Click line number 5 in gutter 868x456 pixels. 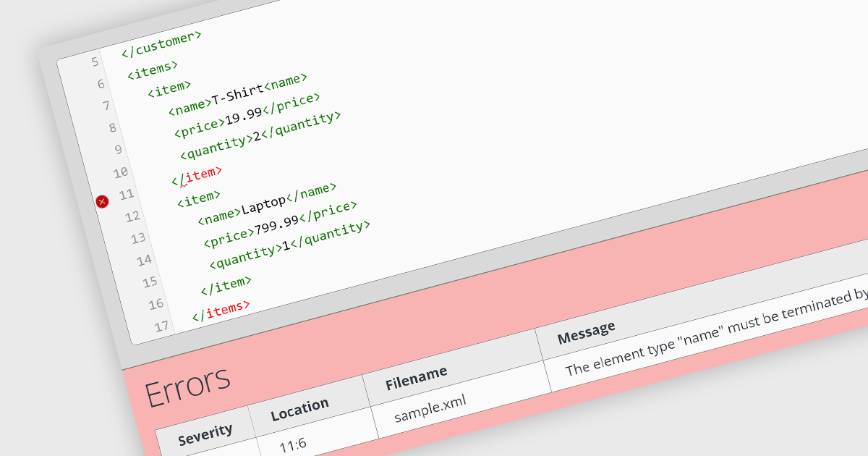tap(94, 62)
